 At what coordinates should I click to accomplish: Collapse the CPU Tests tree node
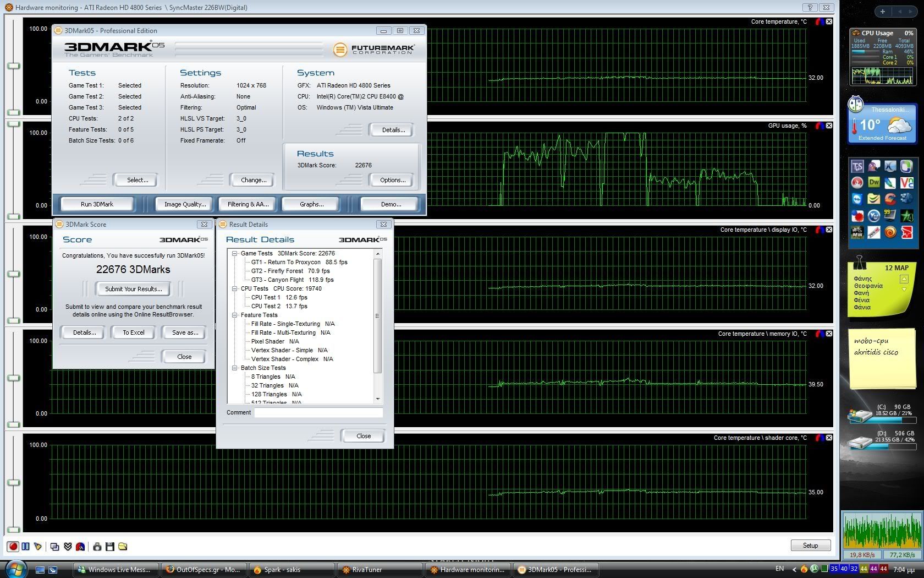pyautogui.click(x=235, y=289)
